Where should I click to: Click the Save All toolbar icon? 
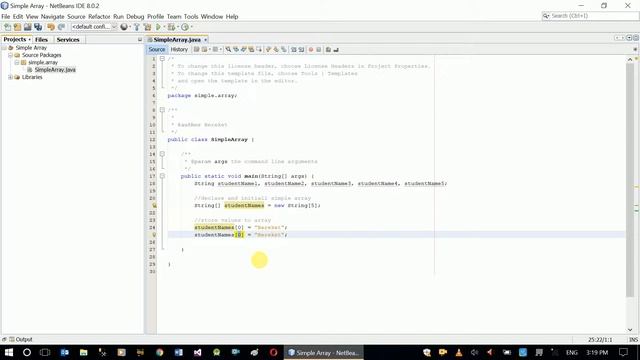click(x=38, y=27)
